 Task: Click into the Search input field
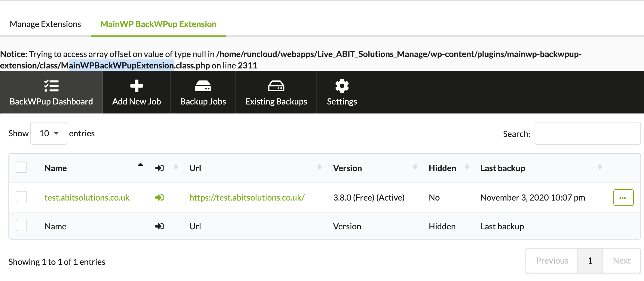tap(587, 133)
